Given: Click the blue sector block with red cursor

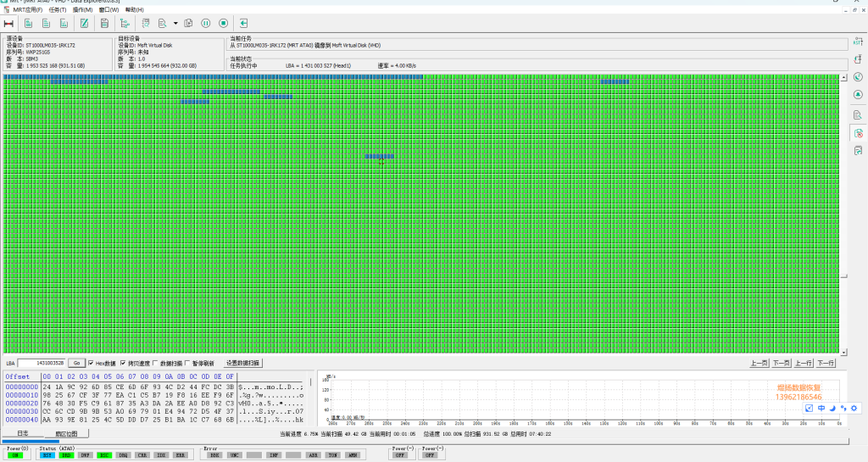Looking at the screenshot, I should pyautogui.click(x=380, y=157).
